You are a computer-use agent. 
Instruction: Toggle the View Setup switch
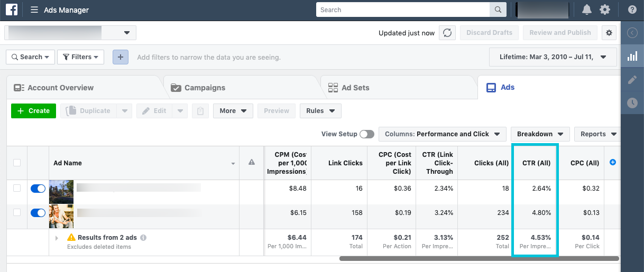367,134
